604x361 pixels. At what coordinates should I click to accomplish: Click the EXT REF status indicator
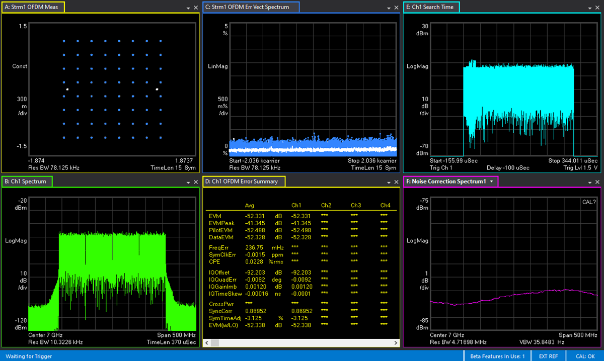click(548, 356)
